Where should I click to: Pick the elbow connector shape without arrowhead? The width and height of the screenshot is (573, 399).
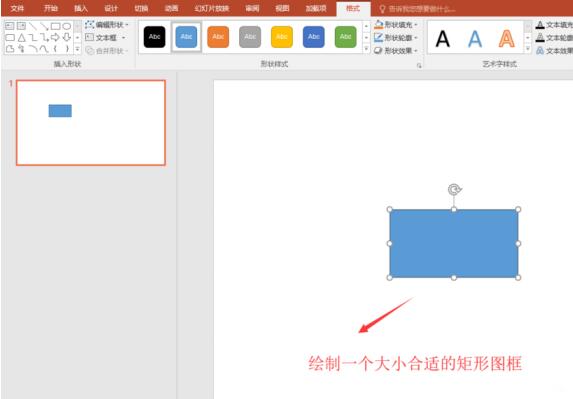33,37
